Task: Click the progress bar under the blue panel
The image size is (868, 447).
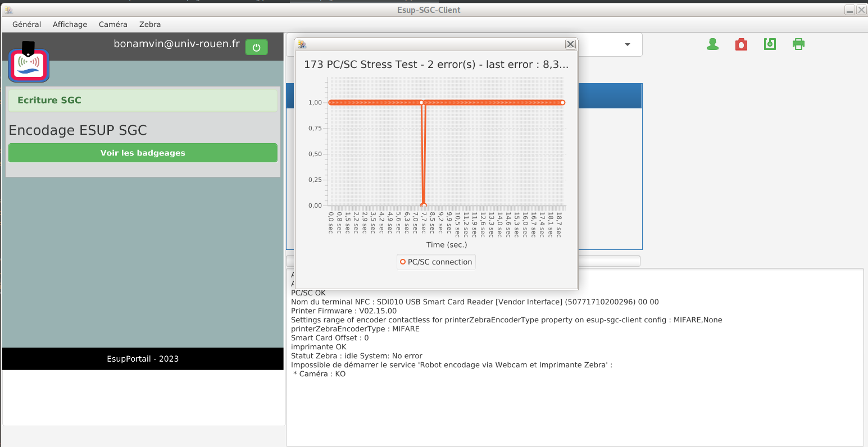Action: click(609, 261)
